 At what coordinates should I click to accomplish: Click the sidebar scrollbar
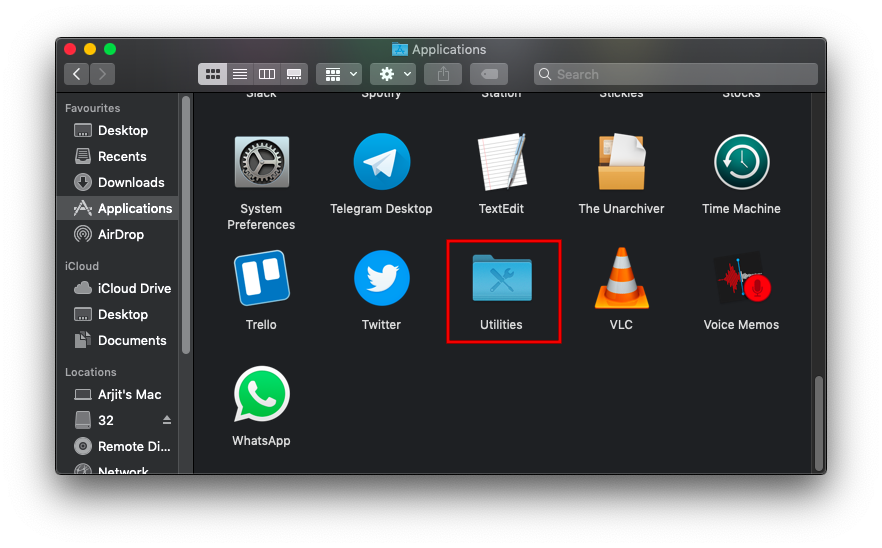tap(186, 225)
